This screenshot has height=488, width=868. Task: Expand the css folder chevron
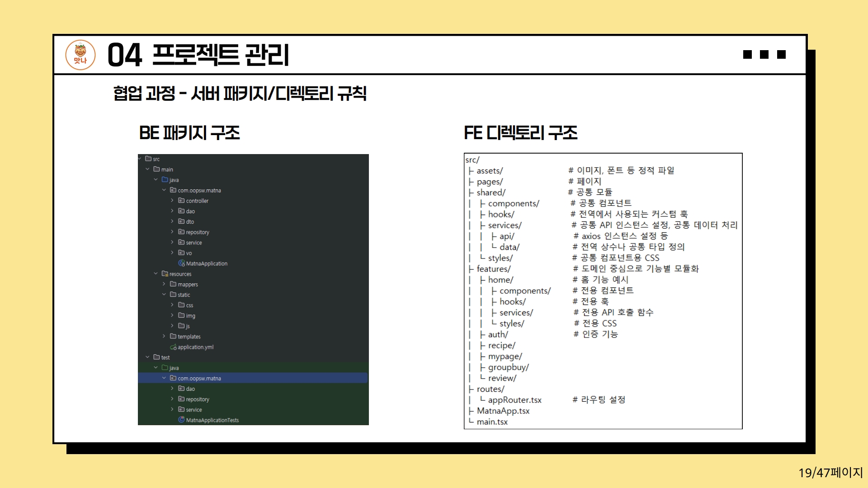tap(172, 305)
